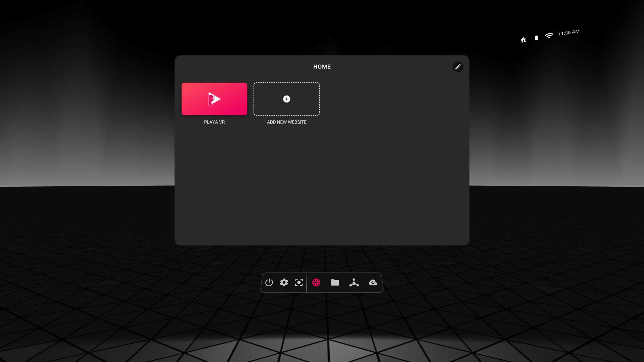The height and width of the screenshot is (362, 644).
Task: Open the file browser folder icon
Action: coord(335,283)
